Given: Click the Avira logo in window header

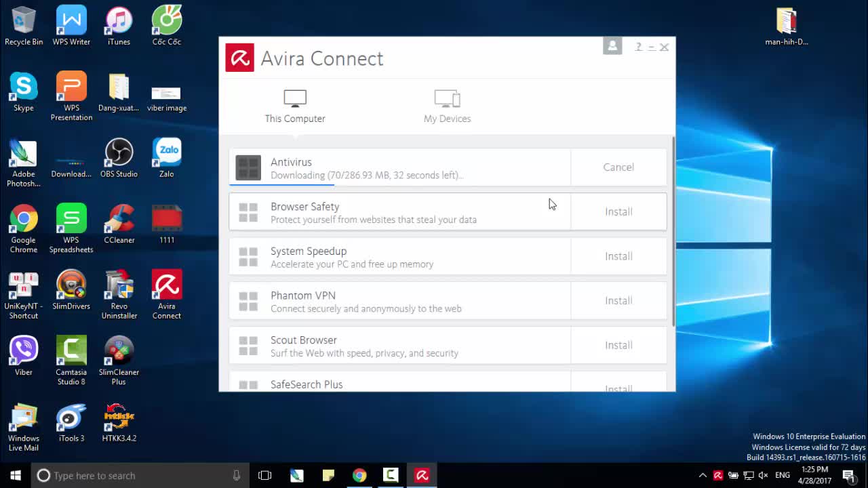Looking at the screenshot, I should pos(240,58).
